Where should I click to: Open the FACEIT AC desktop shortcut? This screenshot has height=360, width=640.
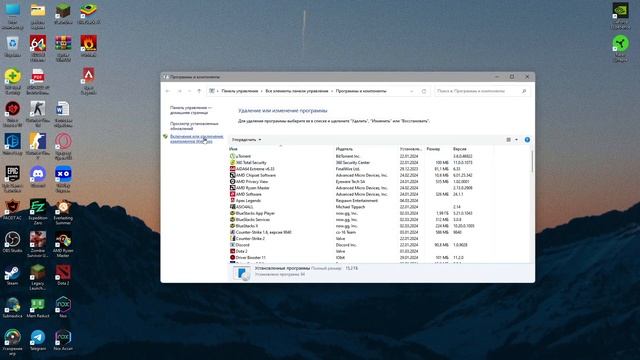tap(12, 210)
